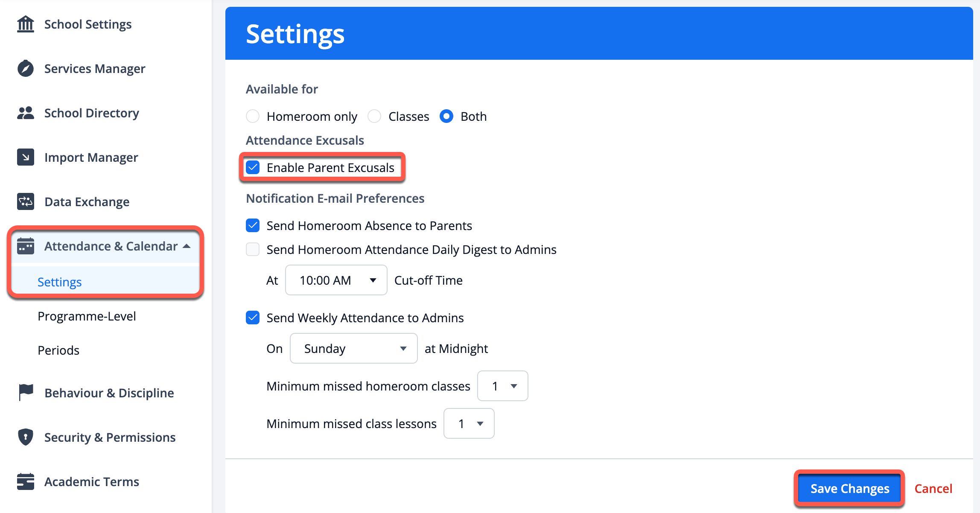Select the Homeroom only radio button

pyautogui.click(x=253, y=117)
